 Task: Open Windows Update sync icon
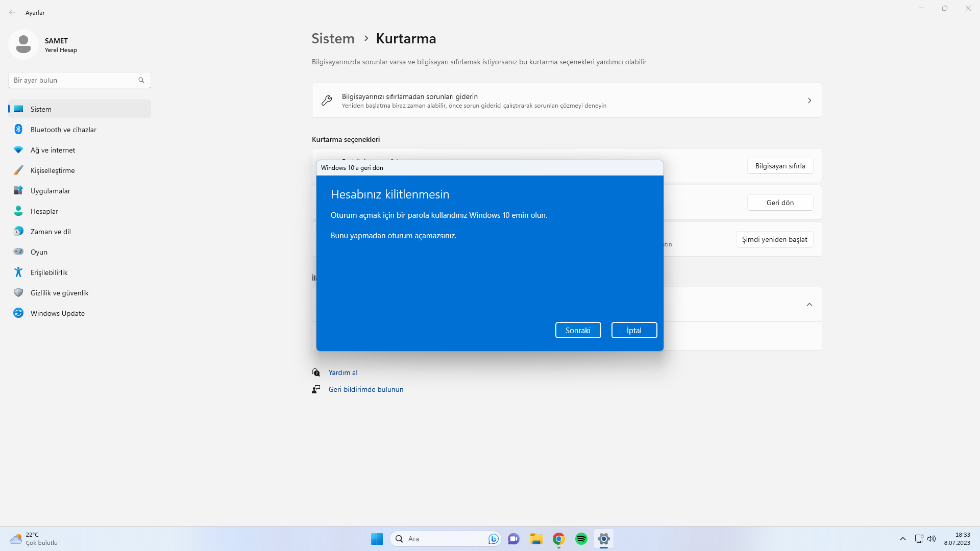(x=18, y=313)
